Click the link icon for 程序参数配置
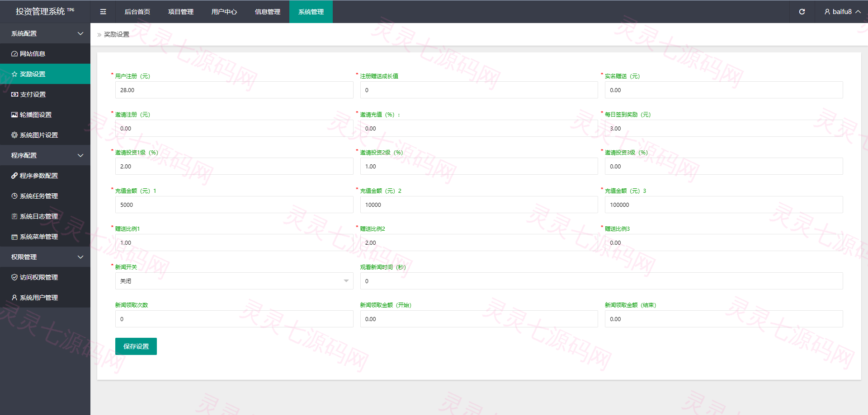The image size is (868, 415). coord(14,176)
